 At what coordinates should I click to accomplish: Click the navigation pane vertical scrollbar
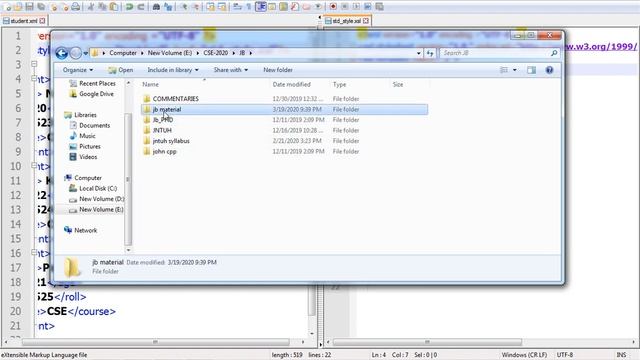point(128,178)
